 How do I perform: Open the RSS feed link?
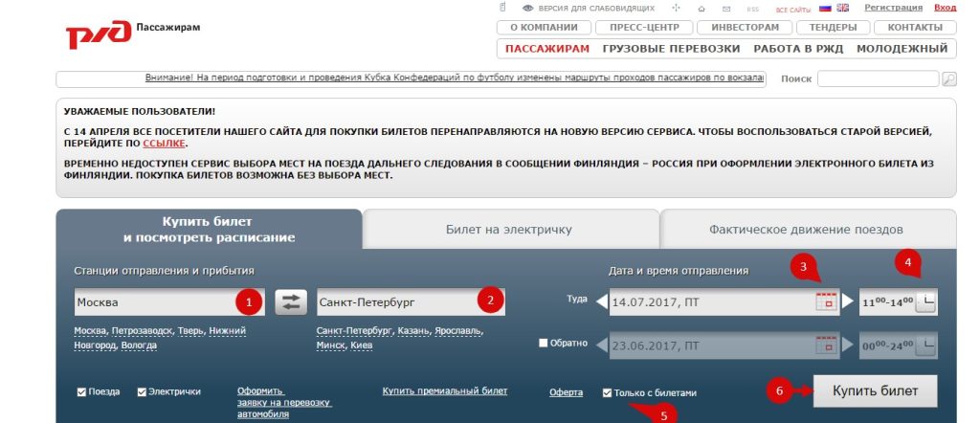click(752, 10)
